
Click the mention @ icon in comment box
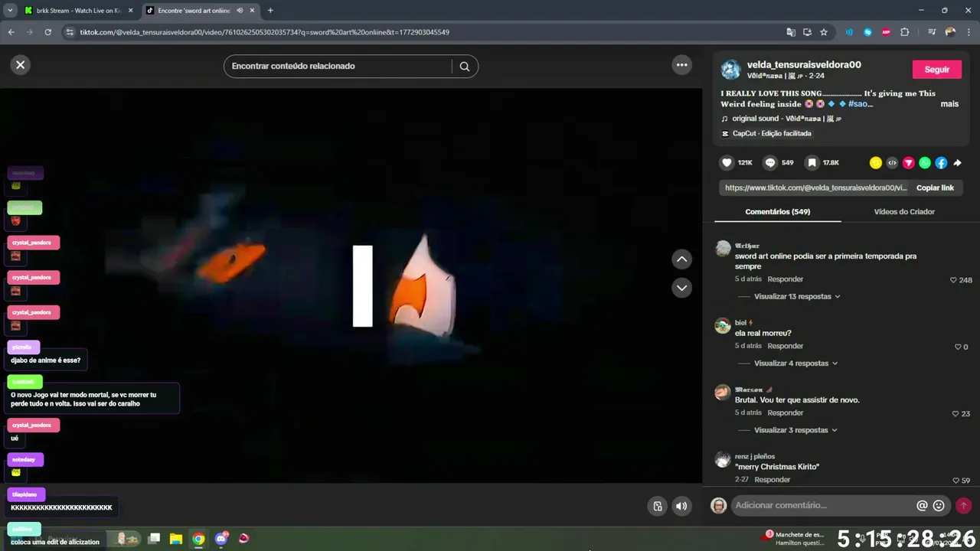(922, 506)
